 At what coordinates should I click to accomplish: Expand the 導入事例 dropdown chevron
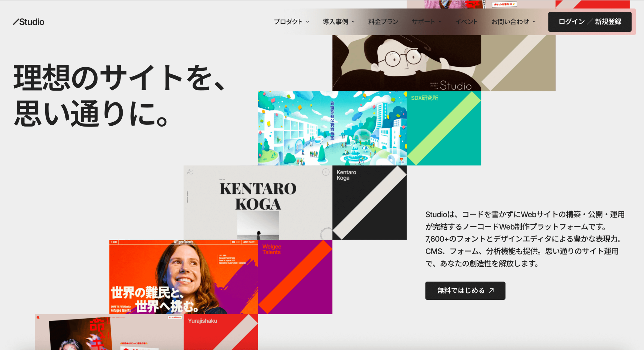pos(353,22)
